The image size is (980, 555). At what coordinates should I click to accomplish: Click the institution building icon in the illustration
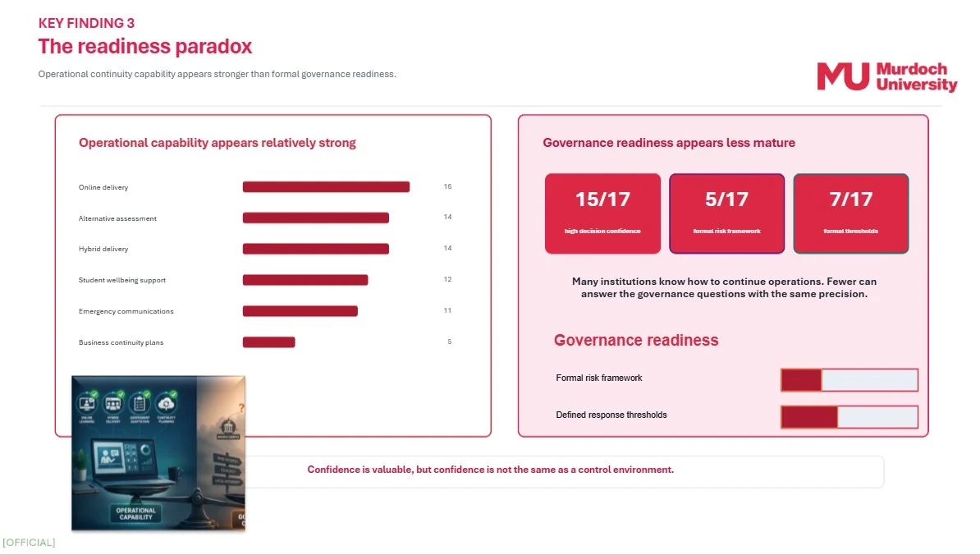(x=228, y=428)
